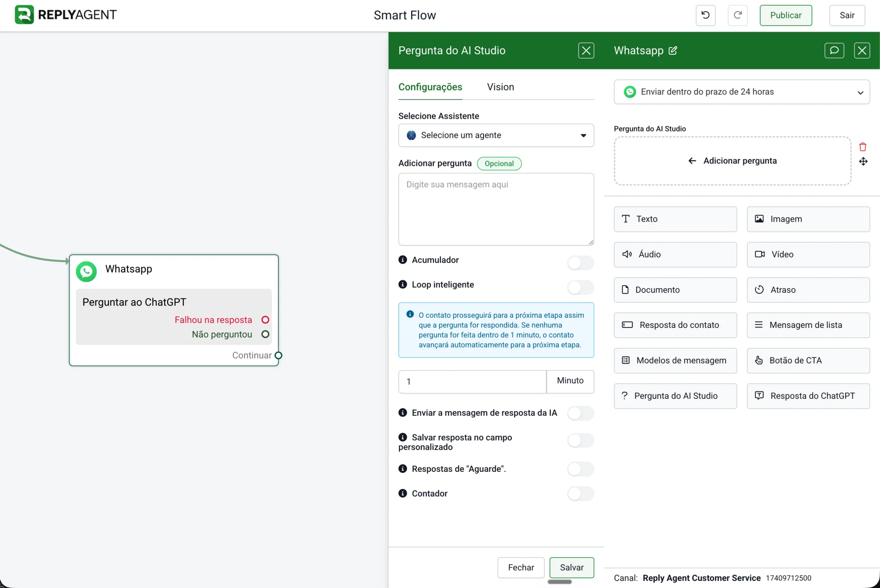Toggle the Acumulador switch

[580, 263]
